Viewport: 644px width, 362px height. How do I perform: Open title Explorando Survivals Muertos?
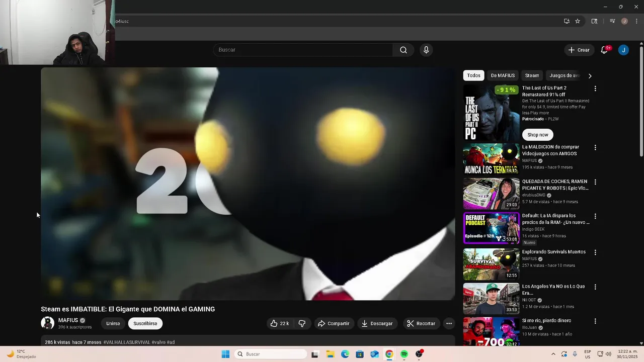(554, 252)
